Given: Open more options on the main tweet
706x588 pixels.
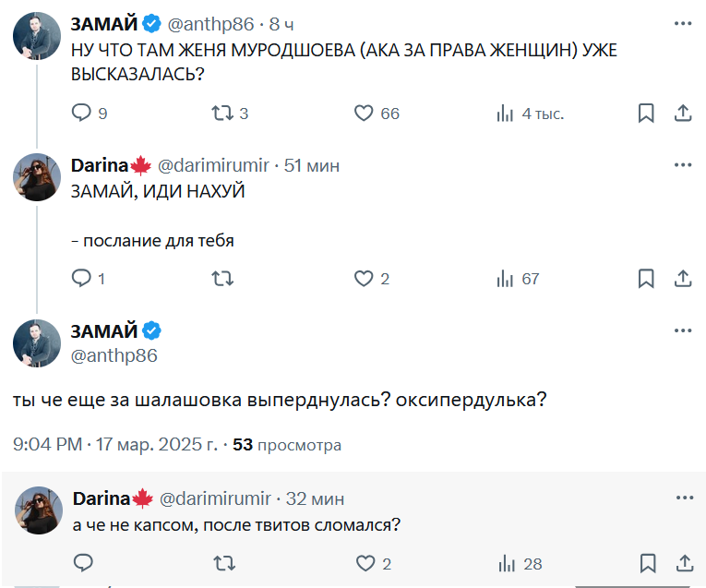Looking at the screenshot, I should click(683, 330).
